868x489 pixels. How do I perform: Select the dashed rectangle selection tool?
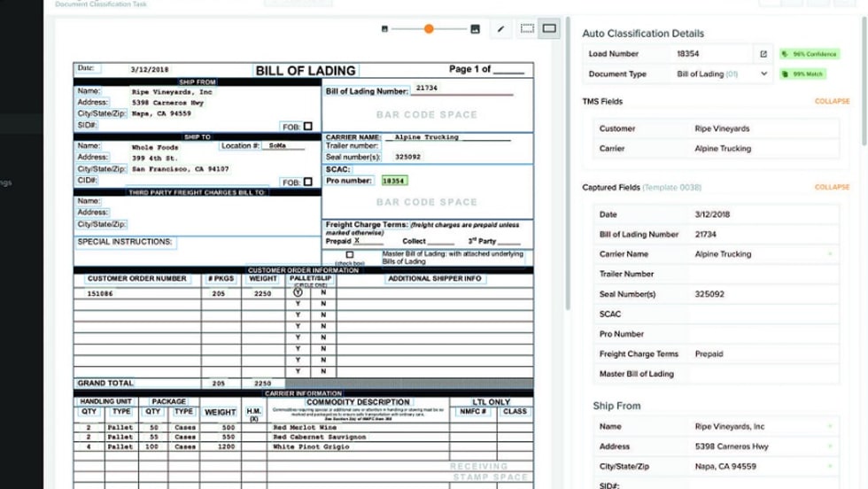click(527, 29)
